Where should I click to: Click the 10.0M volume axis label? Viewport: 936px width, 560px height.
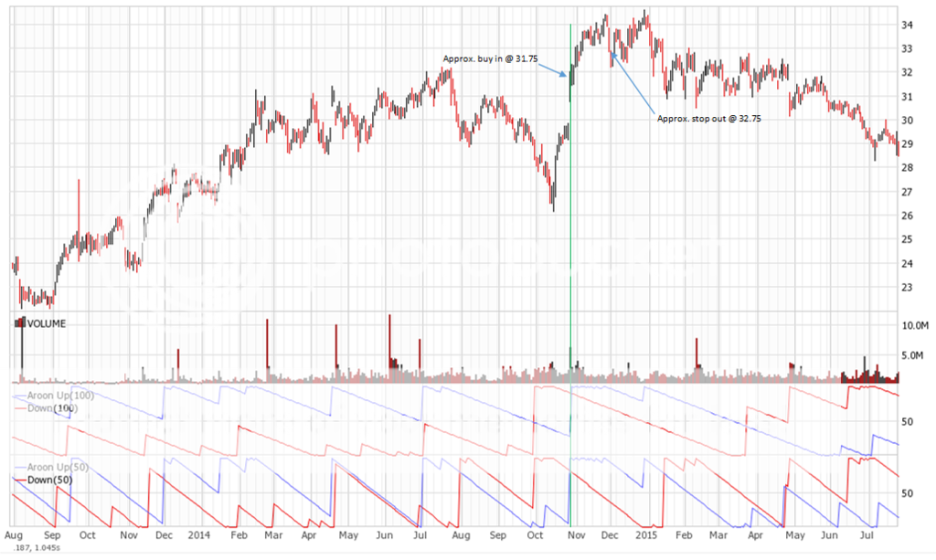tap(915, 325)
